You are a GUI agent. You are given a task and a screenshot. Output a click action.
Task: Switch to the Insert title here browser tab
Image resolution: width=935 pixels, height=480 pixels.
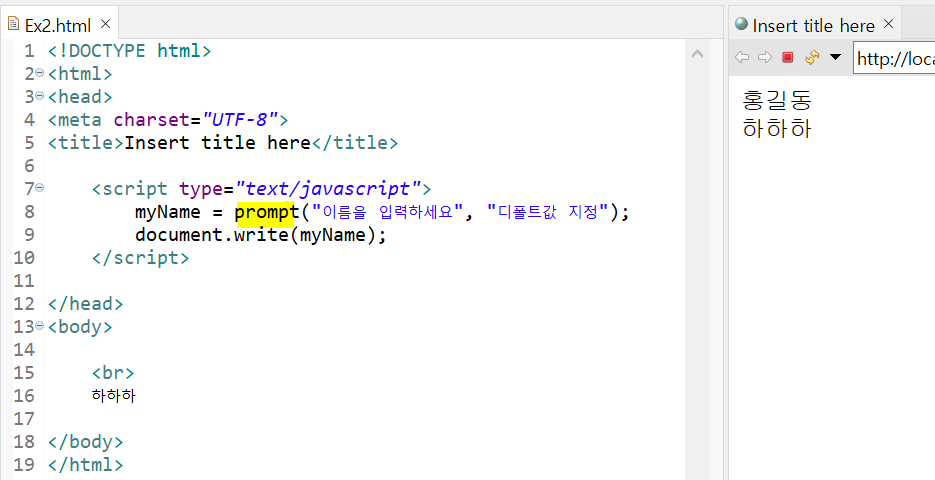tap(813, 25)
